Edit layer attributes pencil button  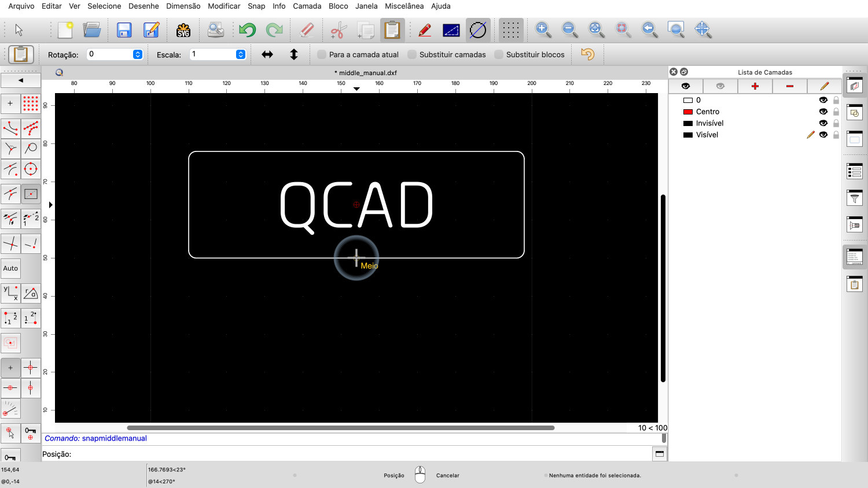click(825, 86)
